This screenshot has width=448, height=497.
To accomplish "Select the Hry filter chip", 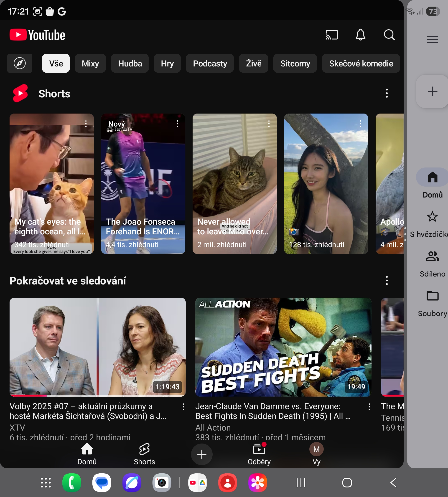I will click(x=167, y=63).
